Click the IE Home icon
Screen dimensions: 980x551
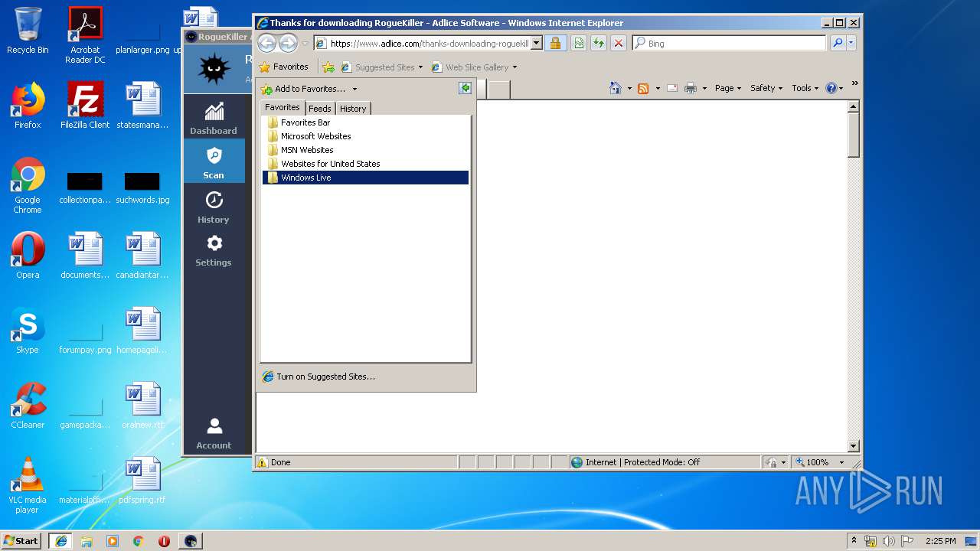point(615,88)
